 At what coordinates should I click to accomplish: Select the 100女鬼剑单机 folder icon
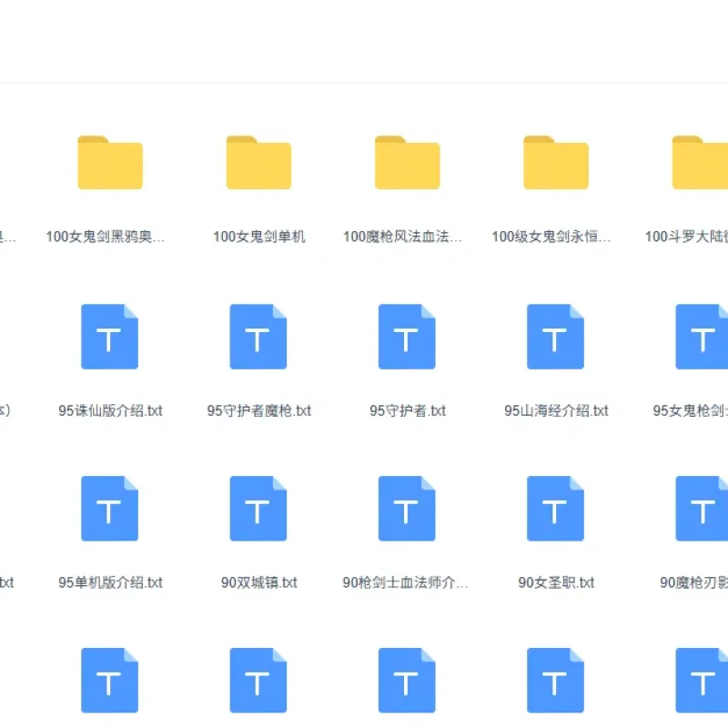(258, 163)
